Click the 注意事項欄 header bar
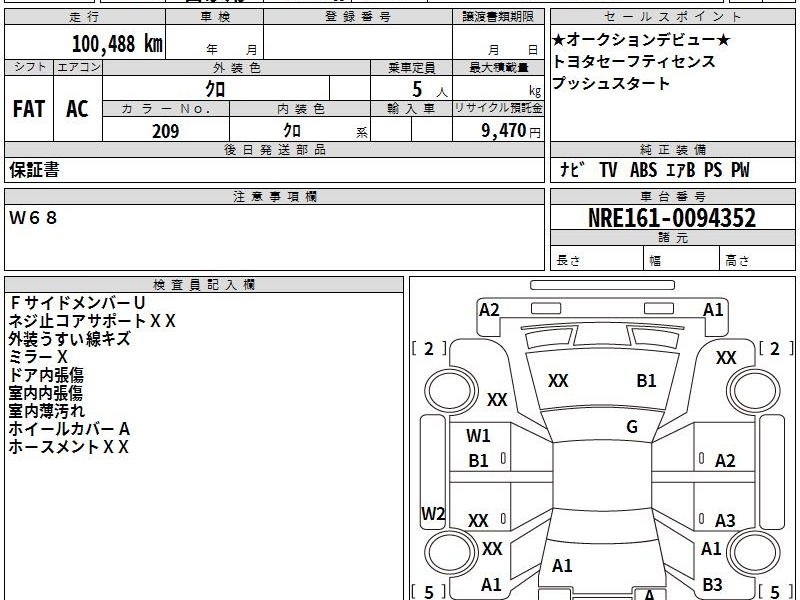Image resolution: width=800 pixels, height=600 pixels. [274, 196]
